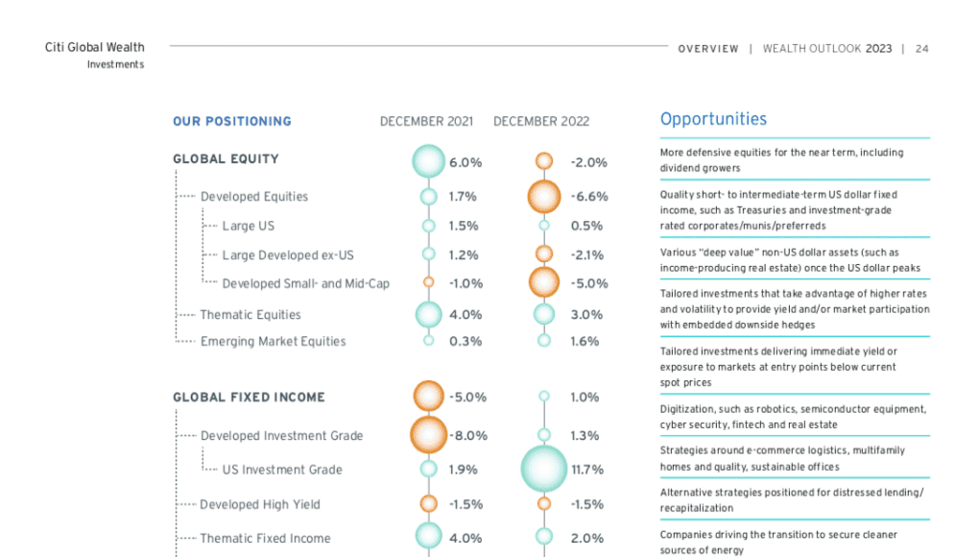Click the OUR POSITIONING title
980x557 pixels.
[x=232, y=121]
